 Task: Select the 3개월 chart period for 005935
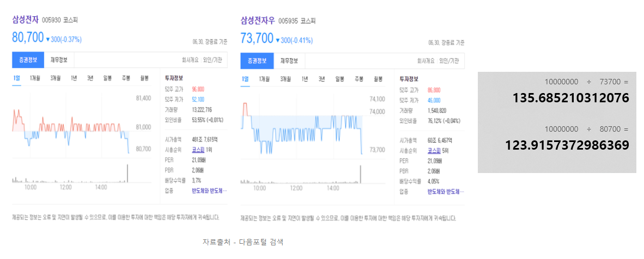click(x=286, y=79)
